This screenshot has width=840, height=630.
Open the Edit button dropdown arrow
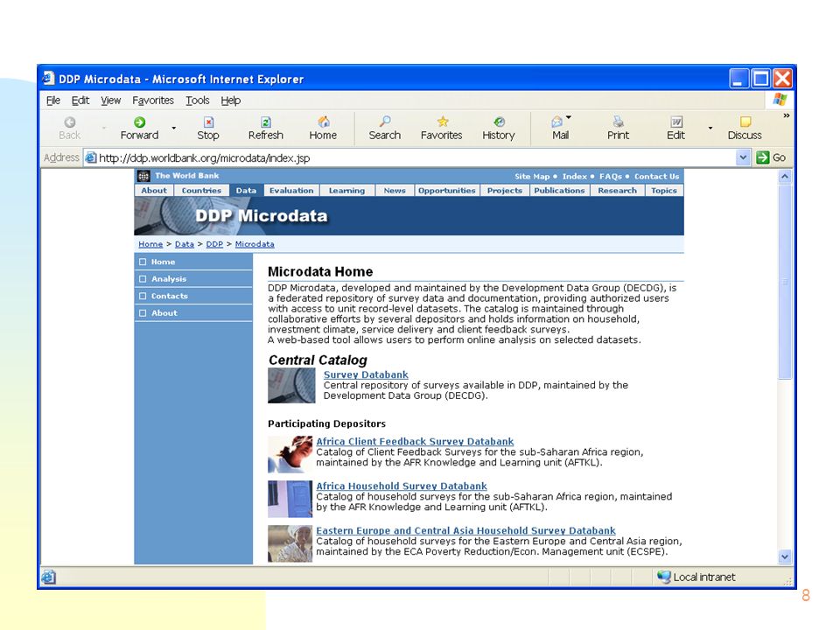click(x=710, y=128)
